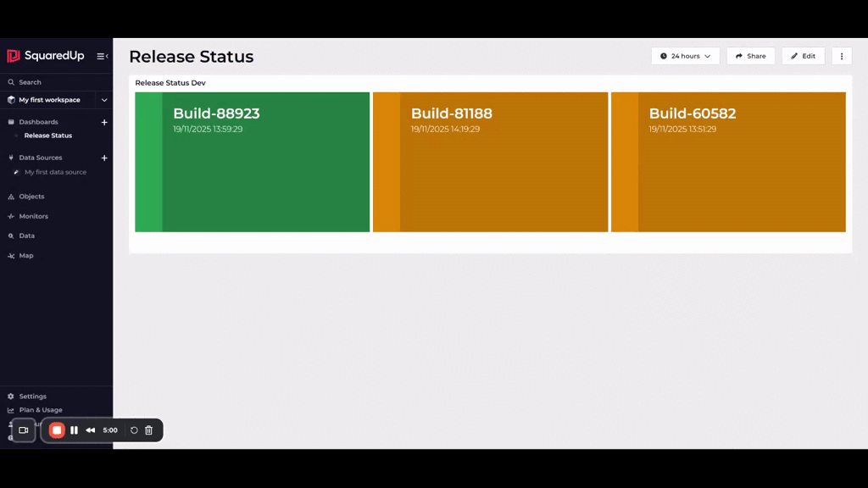Viewport: 868px width, 488px height.
Task: Open the Objects menu item
Action: click(31, 197)
